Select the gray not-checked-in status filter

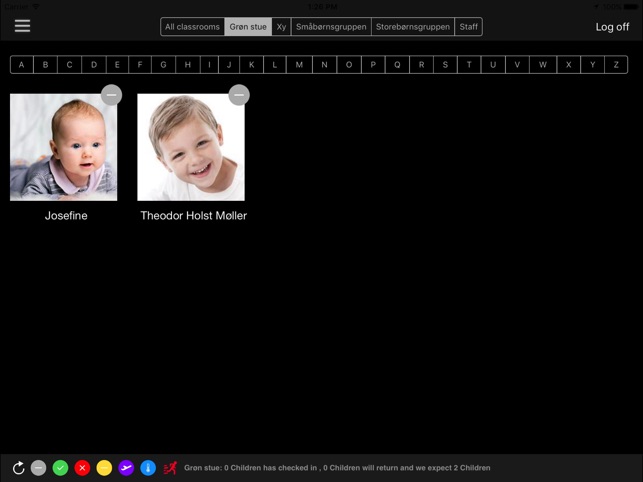39,468
